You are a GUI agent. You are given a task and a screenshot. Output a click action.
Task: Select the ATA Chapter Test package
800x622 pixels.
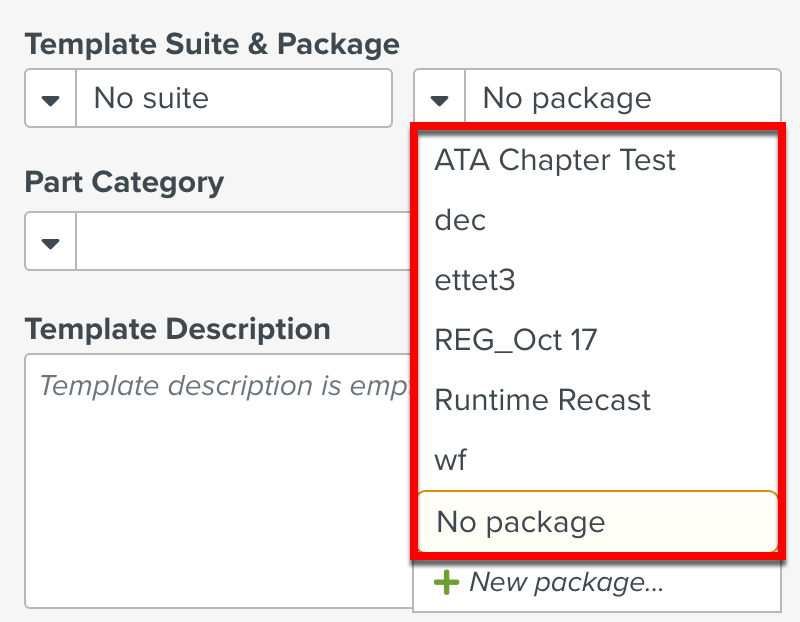pyautogui.click(x=555, y=159)
